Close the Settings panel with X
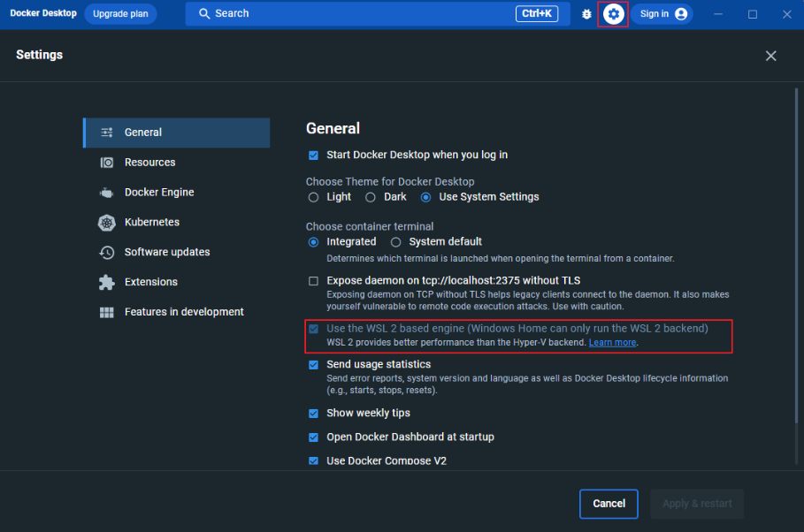Image resolution: width=804 pixels, height=532 pixels. [770, 56]
